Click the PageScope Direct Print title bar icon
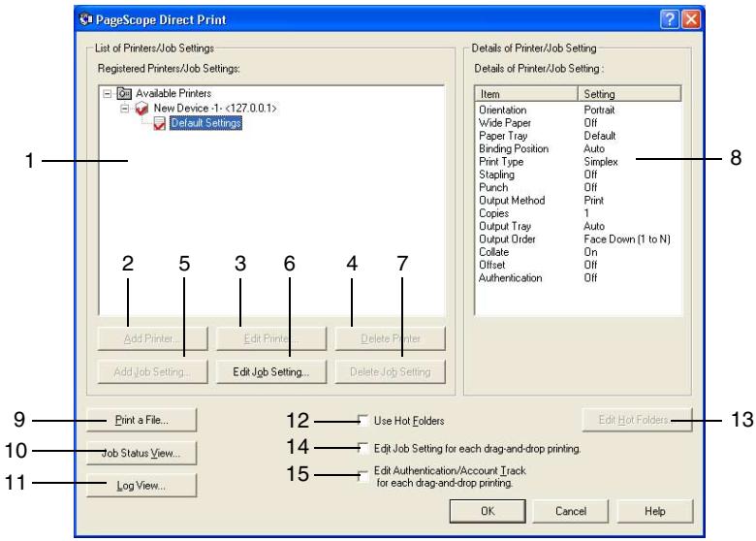Image resolution: width=756 pixels, height=541 pixels. coord(86,19)
